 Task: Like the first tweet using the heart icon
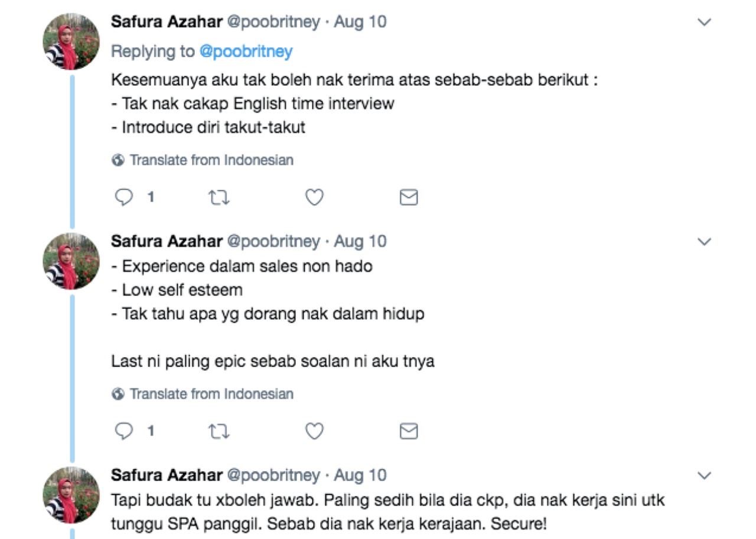pyautogui.click(x=314, y=197)
